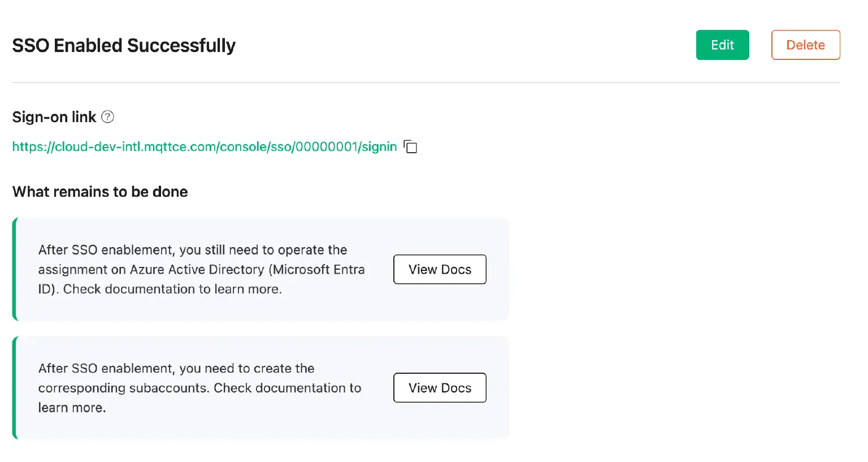Click the circled '?' next to Sign-on link
Screen dimensions: 868x462
(107, 116)
